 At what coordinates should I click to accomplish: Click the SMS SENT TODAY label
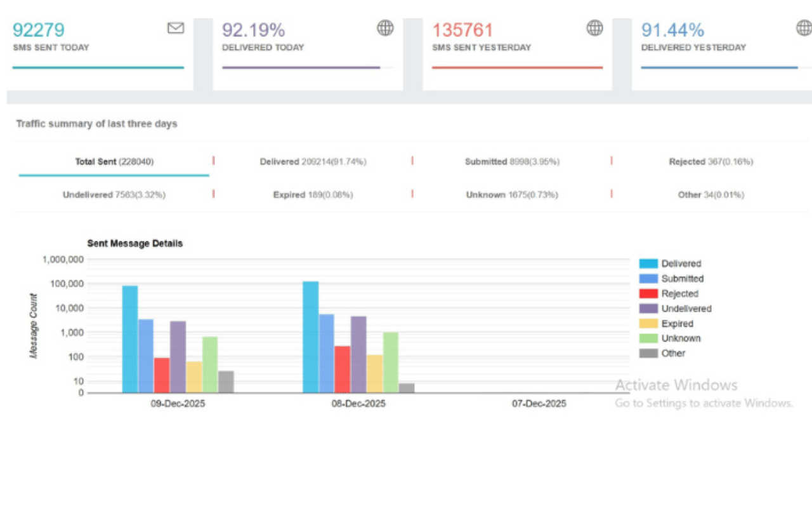pyautogui.click(x=51, y=48)
